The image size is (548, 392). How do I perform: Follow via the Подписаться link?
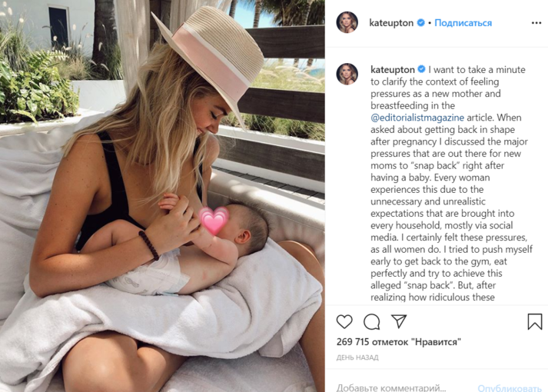click(463, 23)
